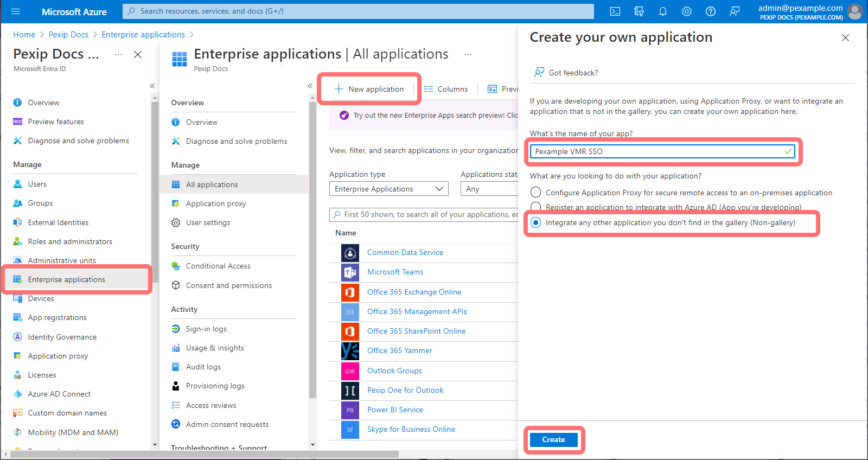Image resolution: width=868 pixels, height=460 pixels.
Task: Select Configure Application Proxy radio option
Action: [x=536, y=193]
